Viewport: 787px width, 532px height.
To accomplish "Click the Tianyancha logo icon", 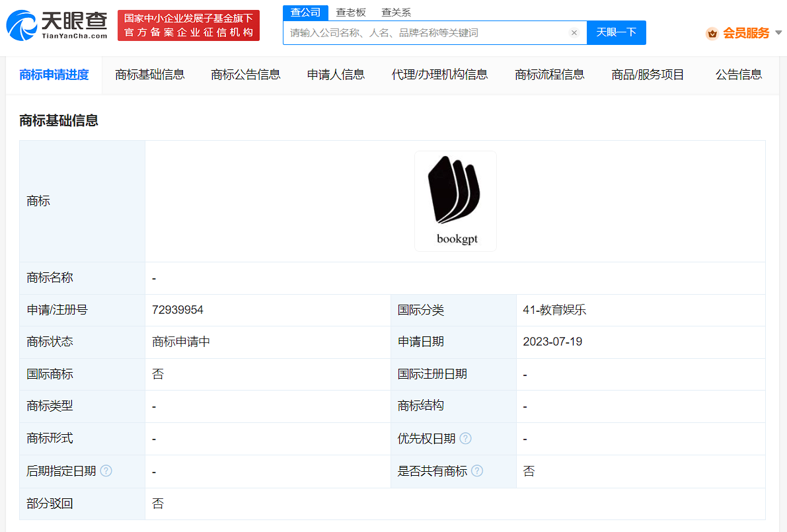I will pos(23,24).
